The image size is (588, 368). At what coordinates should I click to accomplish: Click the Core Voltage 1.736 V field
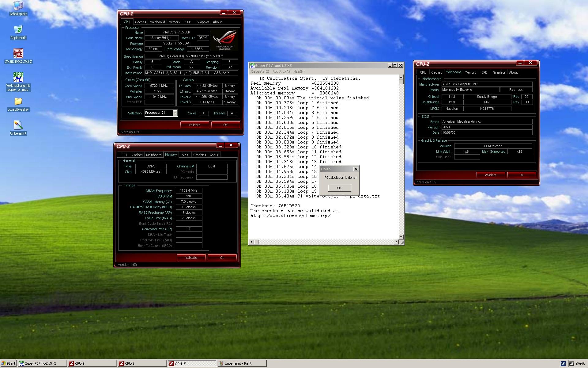(x=197, y=49)
